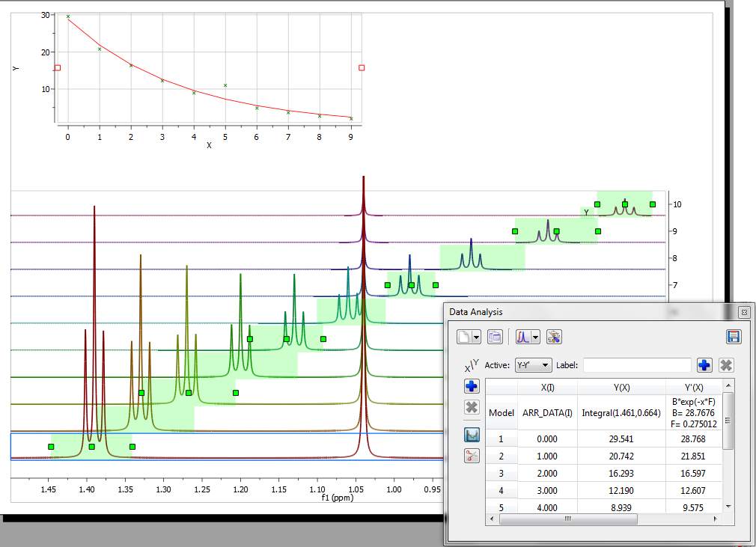Image resolution: width=756 pixels, height=547 pixels.
Task: Copy the analysis graph to clipboard
Action: click(494, 337)
